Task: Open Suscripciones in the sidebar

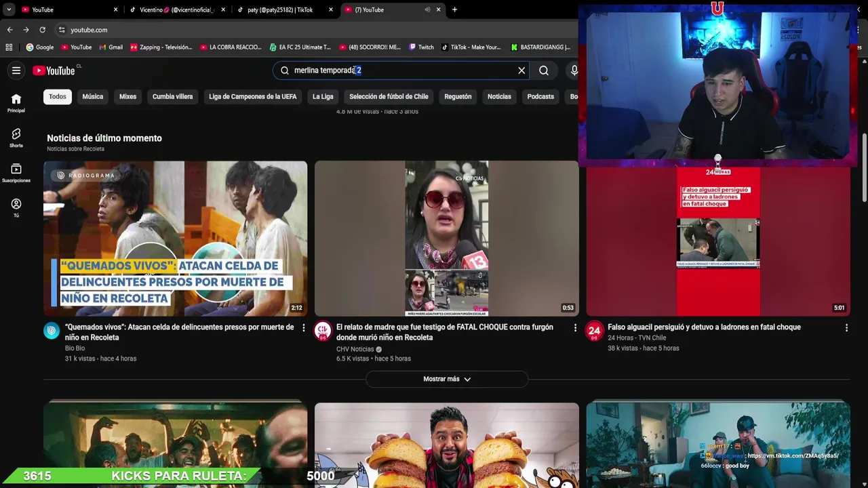Action: coord(16,173)
